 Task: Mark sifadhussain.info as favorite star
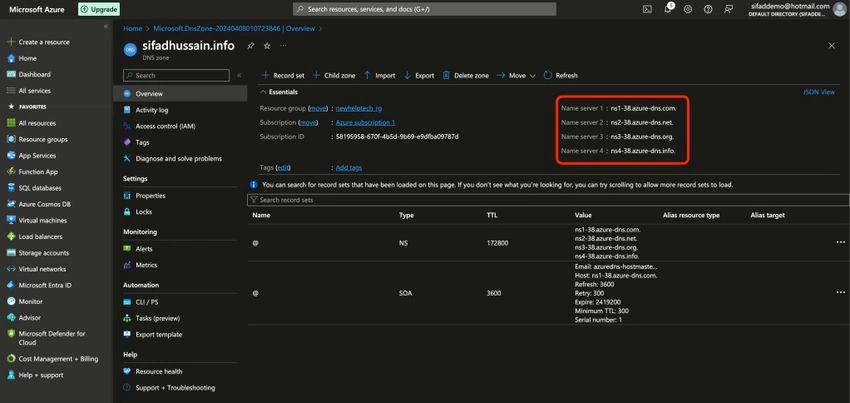click(x=267, y=46)
